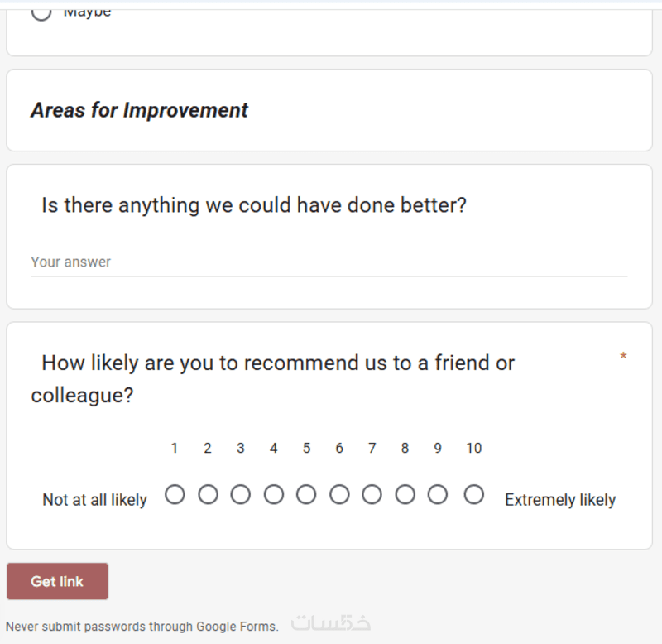Select rating 10 'Extremely likely' radio button
This screenshot has height=644, width=662.
[x=474, y=495]
